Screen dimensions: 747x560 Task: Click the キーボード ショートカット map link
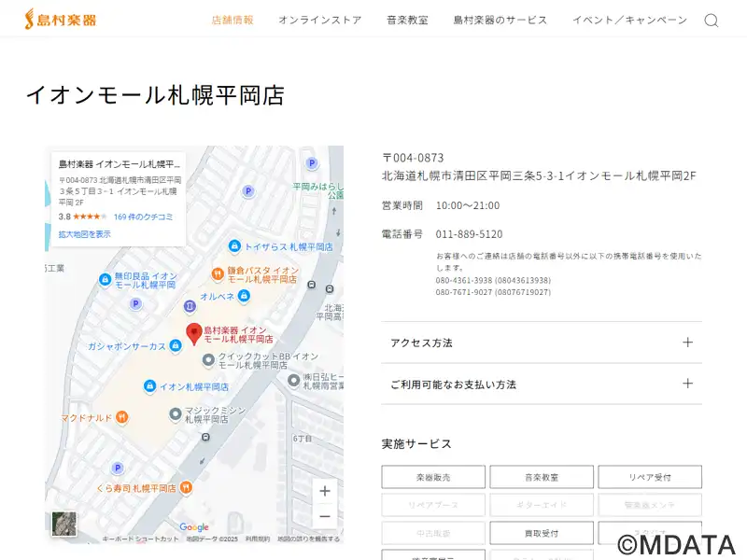coord(141,539)
